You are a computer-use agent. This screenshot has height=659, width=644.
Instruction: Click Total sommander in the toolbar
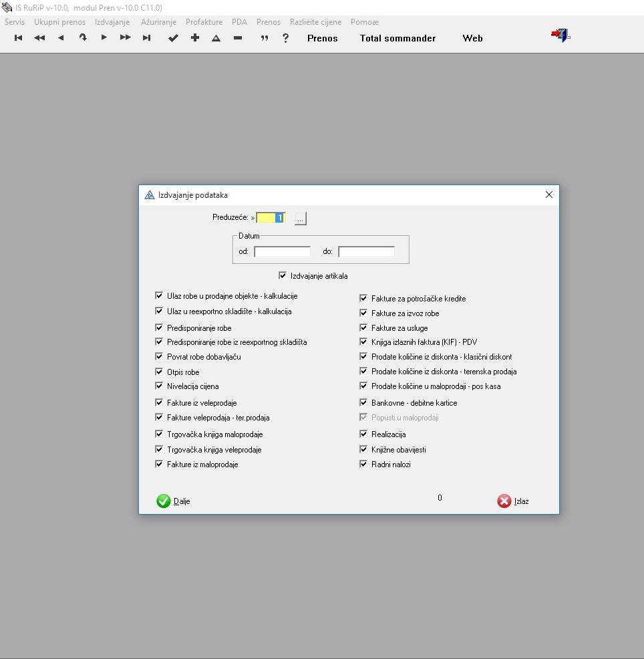point(397,38)
